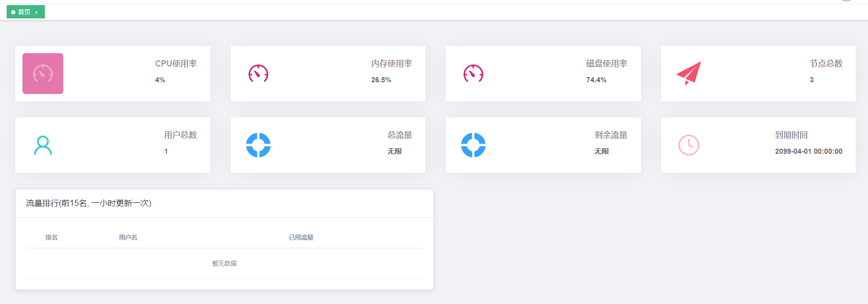Click the remaining traffic ring icon
868x304 pixels.
(x=473, y=145)
